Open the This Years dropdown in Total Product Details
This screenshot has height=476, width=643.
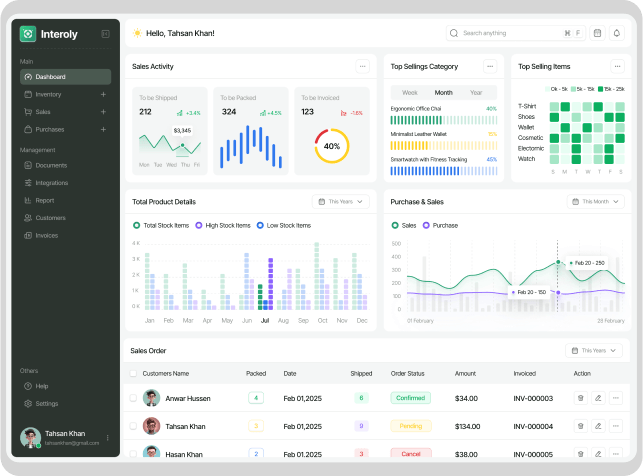coord(341,202)
